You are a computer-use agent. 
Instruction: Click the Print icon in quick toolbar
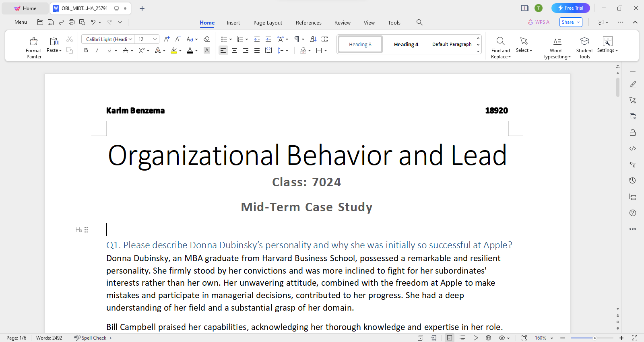coord(72,23)
